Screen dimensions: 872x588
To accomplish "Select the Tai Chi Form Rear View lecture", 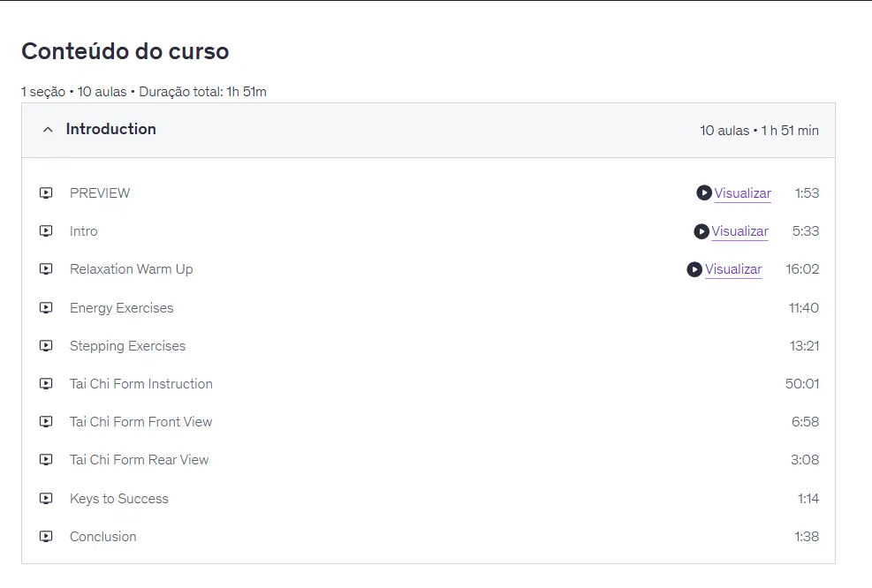I will [x=139, y=460].
